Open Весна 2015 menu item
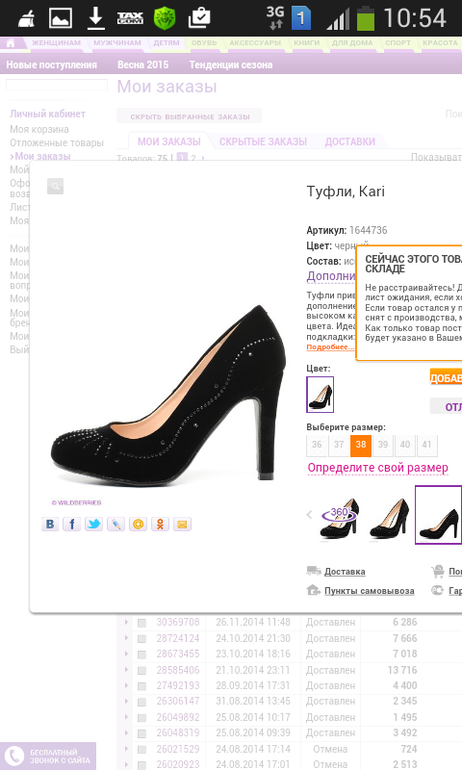 click(x=143, y=65)
